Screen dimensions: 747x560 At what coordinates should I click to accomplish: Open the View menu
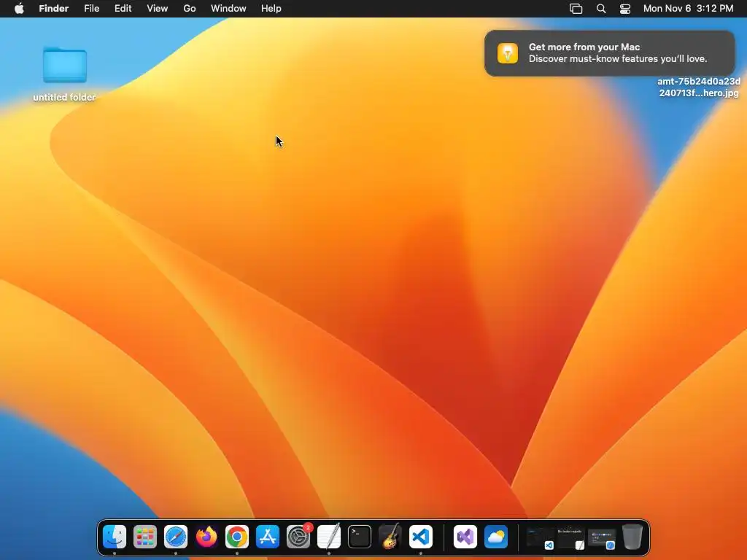[158, 9]
